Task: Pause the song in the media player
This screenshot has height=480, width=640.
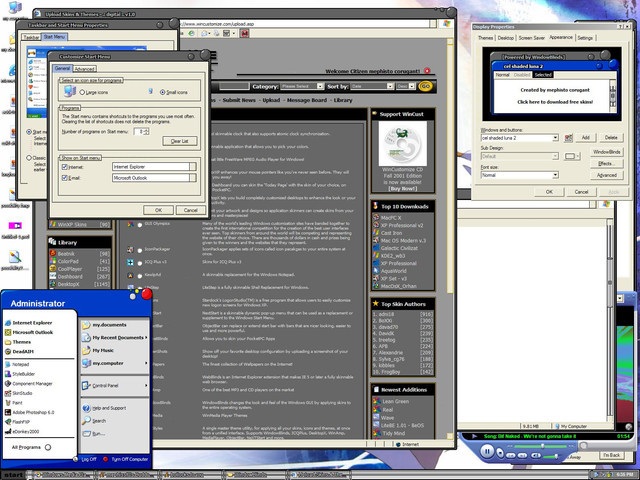Action: pos(487,451)
